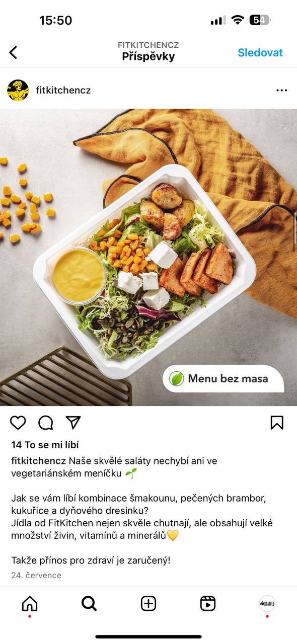
Task: Tap the battery indicator in status bar
Action: pos(260,20)
